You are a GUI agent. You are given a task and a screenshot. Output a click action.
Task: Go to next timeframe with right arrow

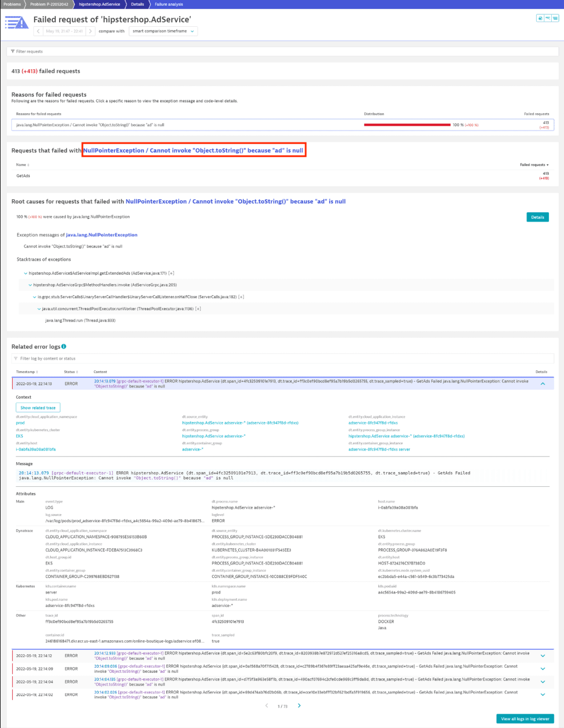90,31
